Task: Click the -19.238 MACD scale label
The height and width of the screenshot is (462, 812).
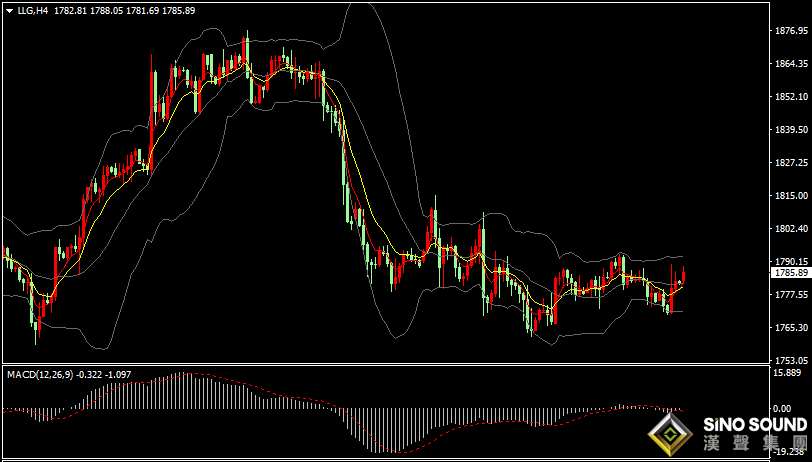Action: click(x=790, y=452)
